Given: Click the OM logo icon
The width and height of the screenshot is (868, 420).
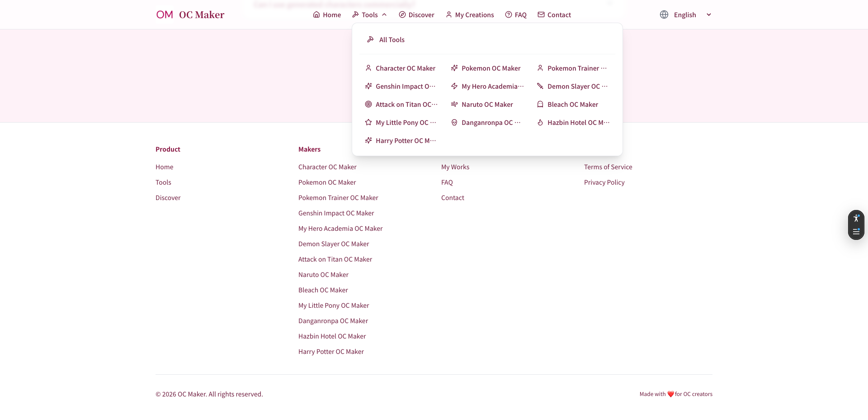Looking at the screenshot, I should 165,14.
